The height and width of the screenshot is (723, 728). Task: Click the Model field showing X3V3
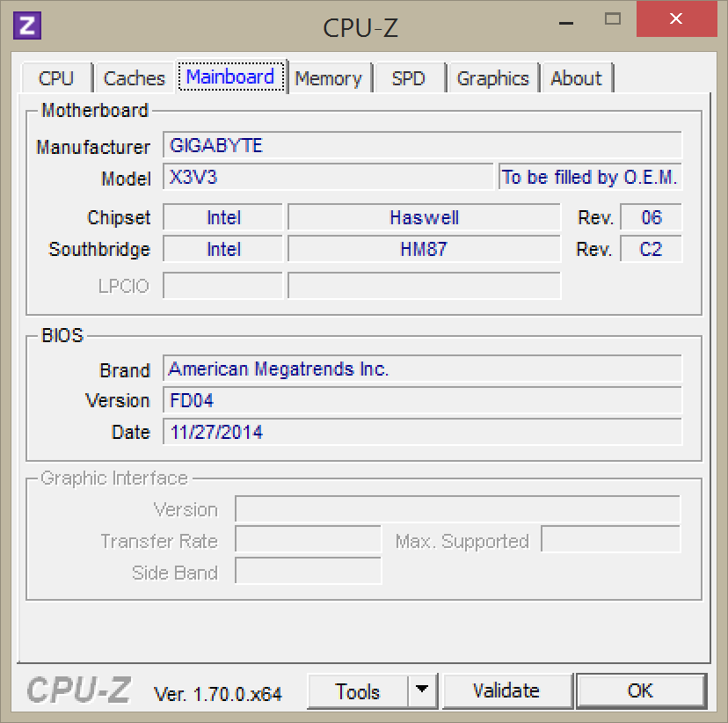(328, 178)
